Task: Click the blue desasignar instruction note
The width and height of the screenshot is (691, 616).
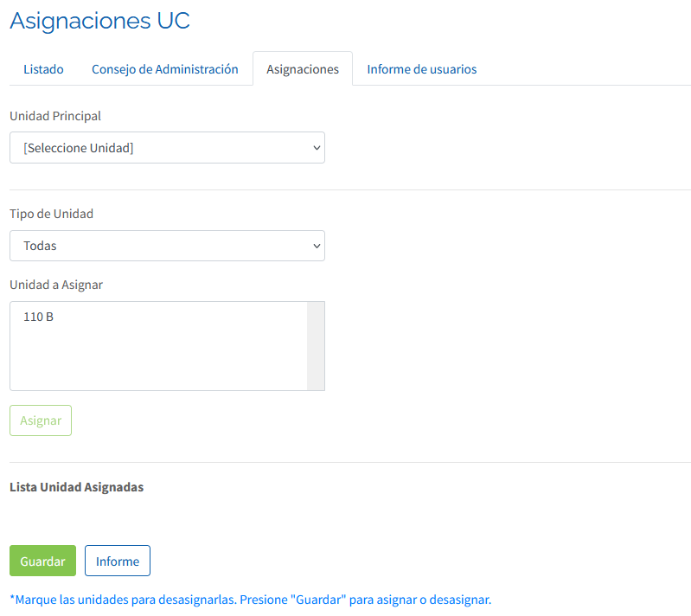Action: click(250, 600)
